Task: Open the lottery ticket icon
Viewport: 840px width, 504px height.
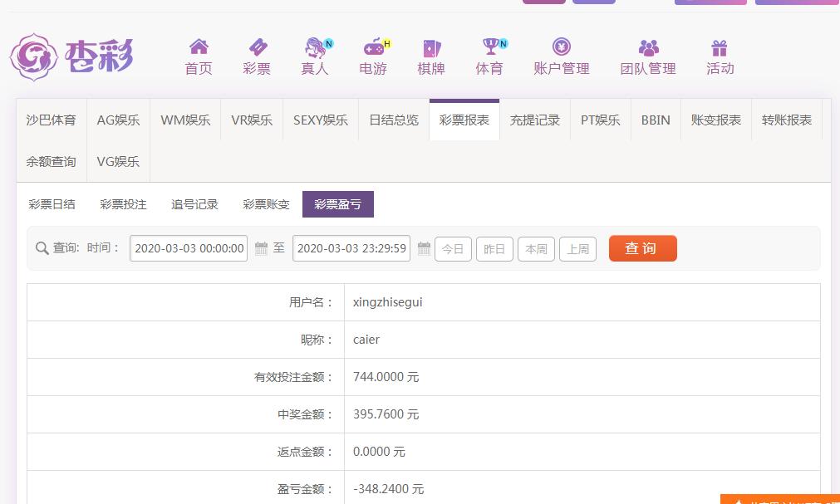Action: tap(257, 46)
